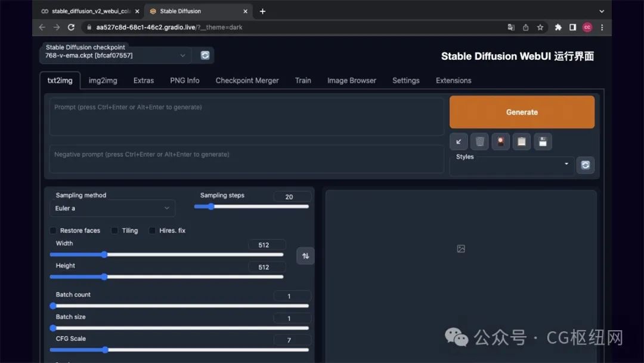
Task: Click the image placeholder icon in the output panel
Action: (461, 249)
